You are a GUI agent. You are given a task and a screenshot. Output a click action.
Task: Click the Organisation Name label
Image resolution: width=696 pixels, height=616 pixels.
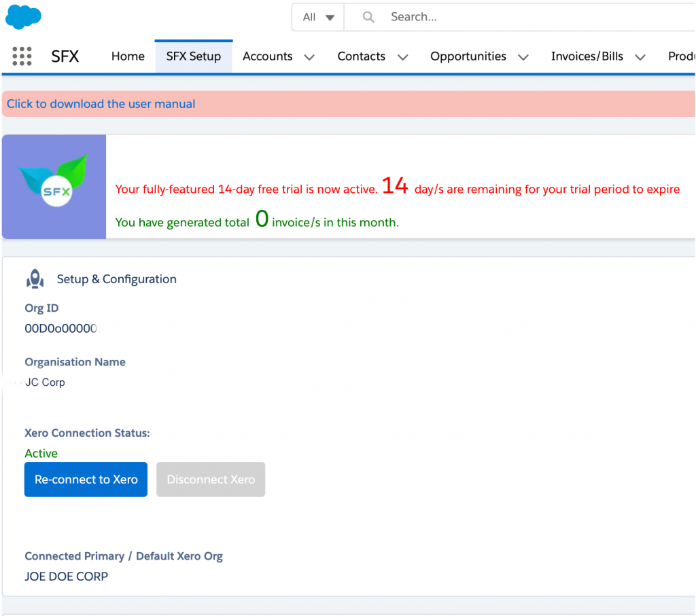coord(75,362)
